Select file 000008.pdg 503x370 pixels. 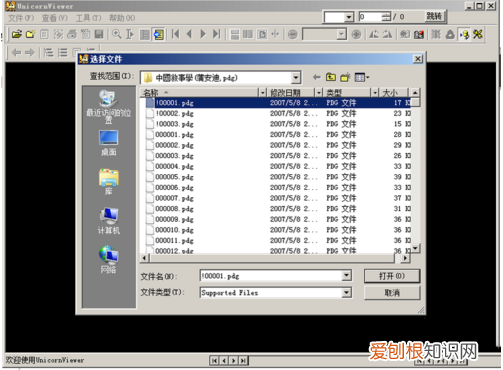point(175,209)
